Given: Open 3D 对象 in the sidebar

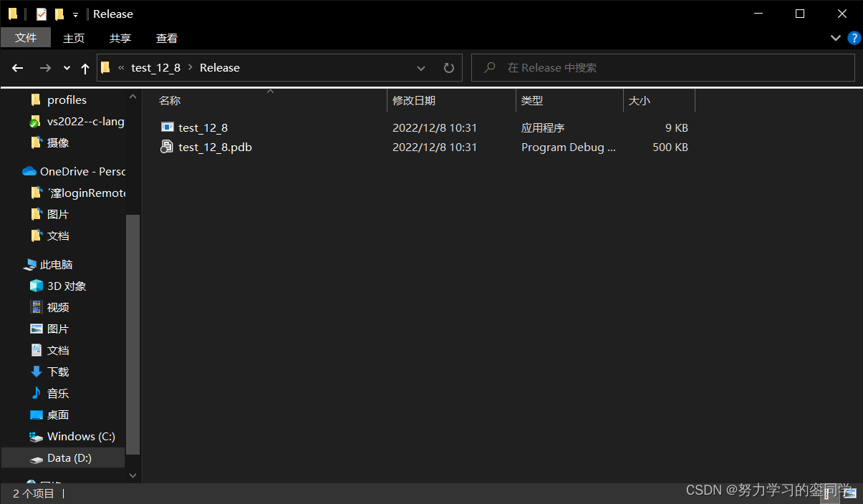Looking at the screenshot, I should point(67,286).
